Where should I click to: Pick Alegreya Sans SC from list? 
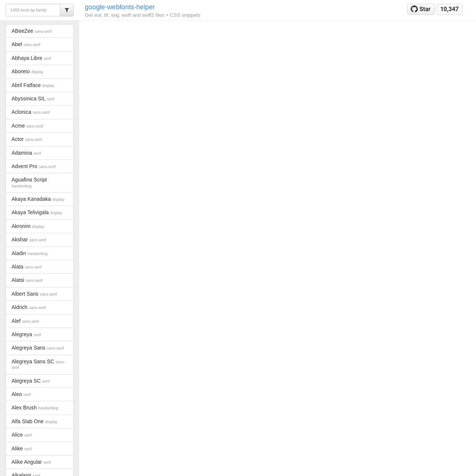point(40,365)
